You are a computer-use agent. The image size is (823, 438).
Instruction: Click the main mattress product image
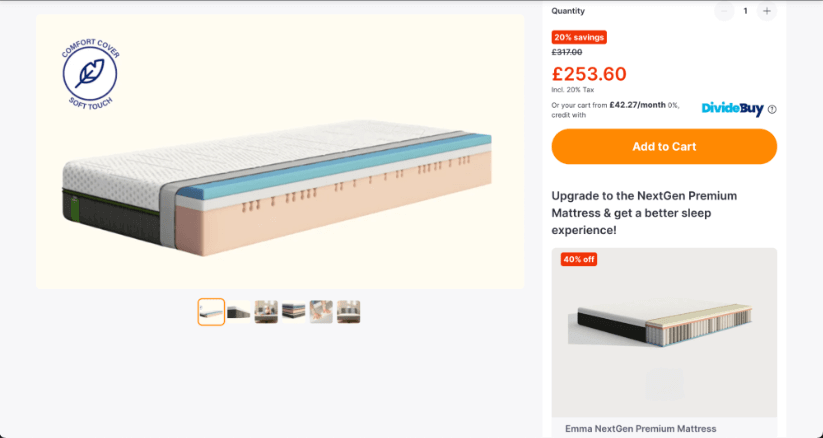(x=278, y=188)
